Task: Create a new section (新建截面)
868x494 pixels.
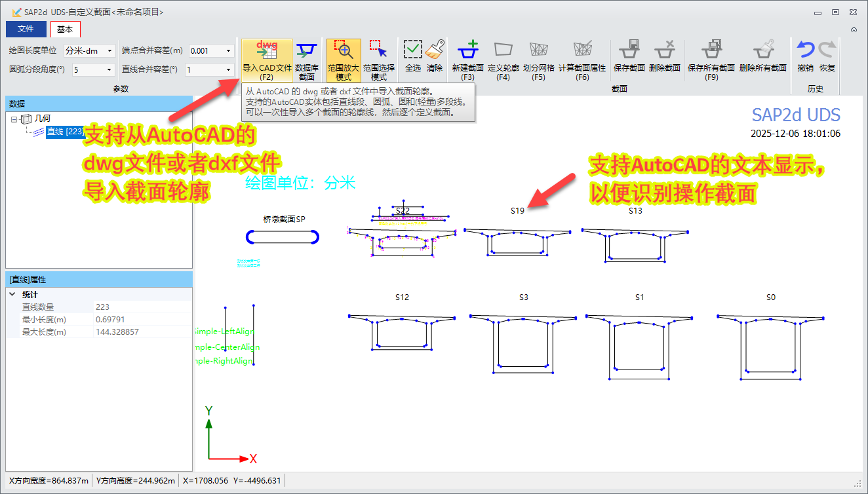Action: [x=468, y=50]
